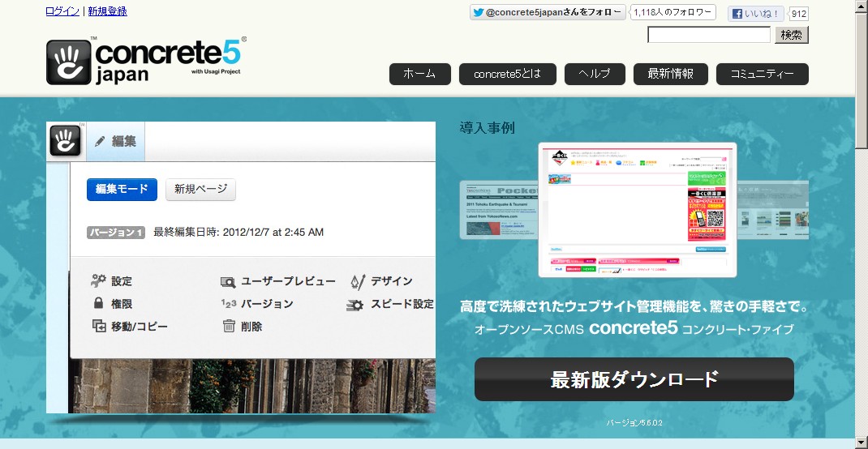This screenshot has height=449, width=868.
Task: Click the 導入事例 heading
Action: click(x=488, y=128)
